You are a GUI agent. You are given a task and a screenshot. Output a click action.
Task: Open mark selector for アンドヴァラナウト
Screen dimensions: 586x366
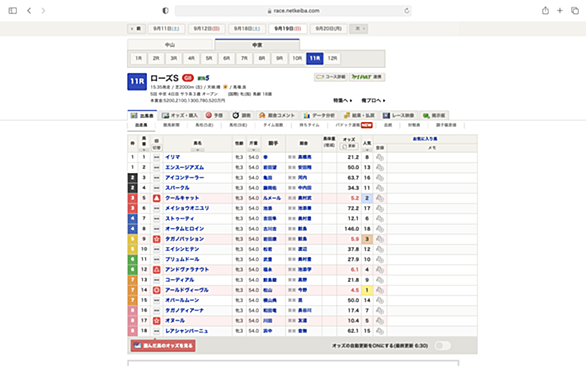tap(157, 270)
